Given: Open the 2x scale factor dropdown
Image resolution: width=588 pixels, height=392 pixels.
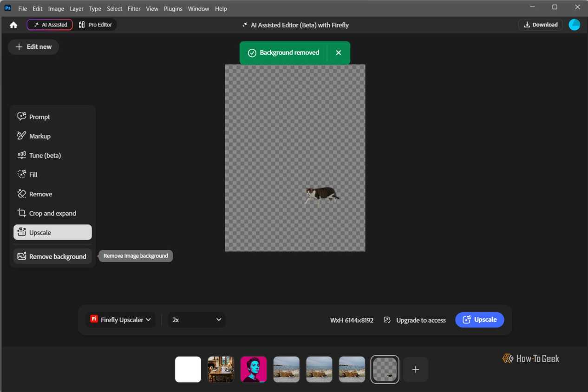Looking at the screenshot, I should pyautogui.click(x=196, y=320).
